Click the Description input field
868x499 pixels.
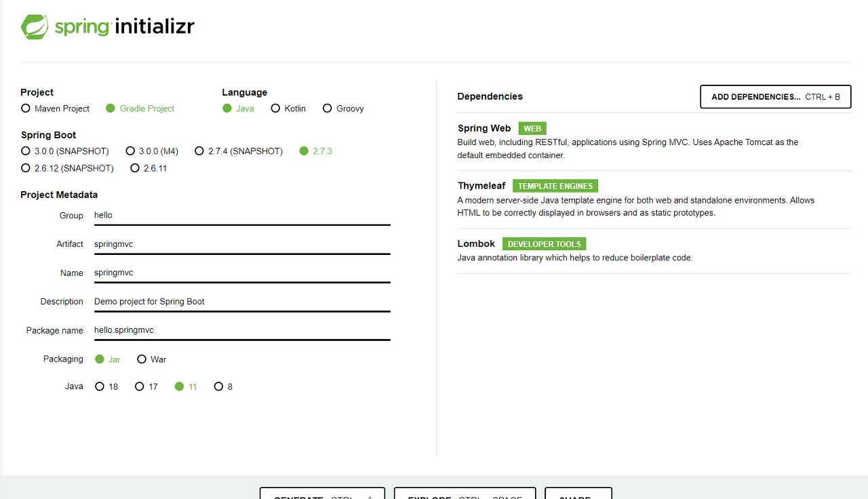point(242,302)
